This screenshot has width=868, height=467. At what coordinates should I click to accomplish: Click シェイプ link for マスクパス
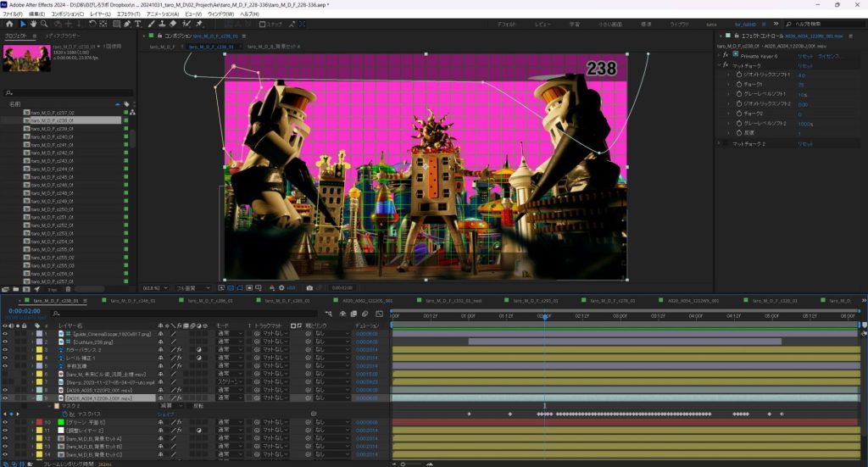[166, 414]
